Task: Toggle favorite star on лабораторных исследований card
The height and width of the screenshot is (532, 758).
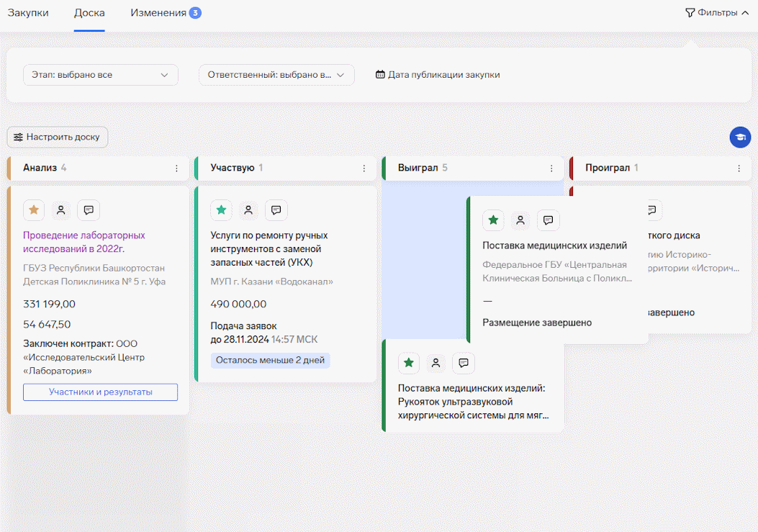Action: [34, 210]
